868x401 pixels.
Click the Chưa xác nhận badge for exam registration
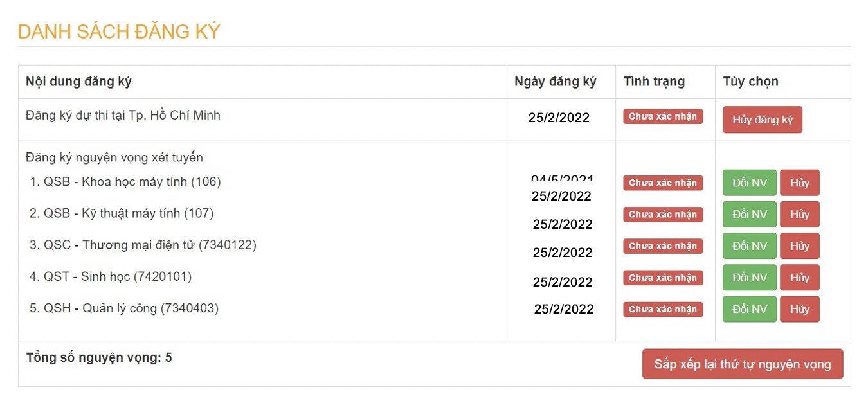(x=662, y=116)
